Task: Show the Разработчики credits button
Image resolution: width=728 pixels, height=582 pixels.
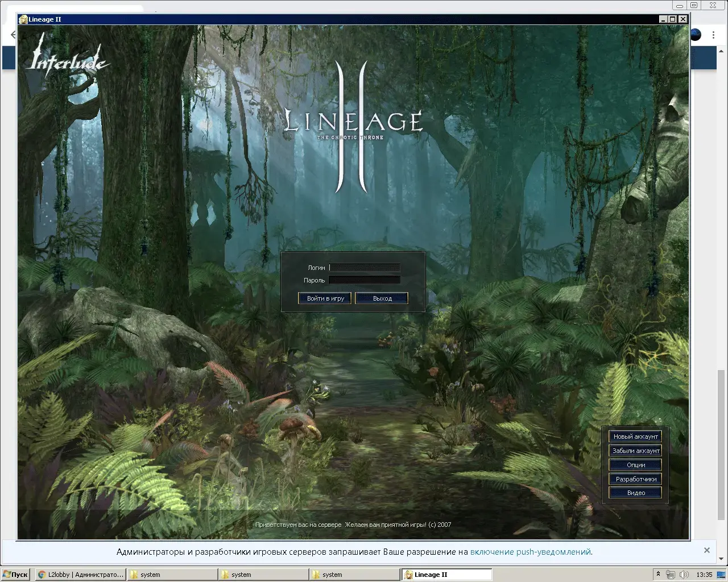Action: [x=635, y=479]
